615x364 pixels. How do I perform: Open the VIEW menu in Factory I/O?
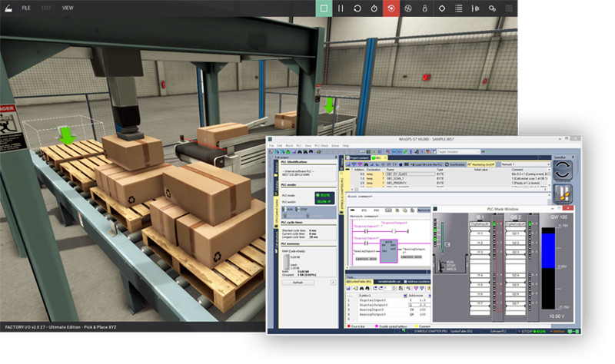[x=68, y=8]
